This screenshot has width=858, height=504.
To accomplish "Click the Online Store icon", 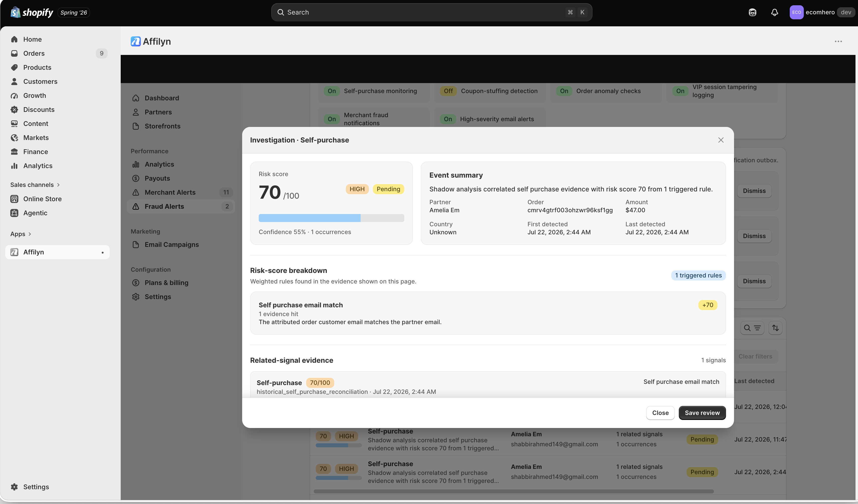I will [14, 199].
